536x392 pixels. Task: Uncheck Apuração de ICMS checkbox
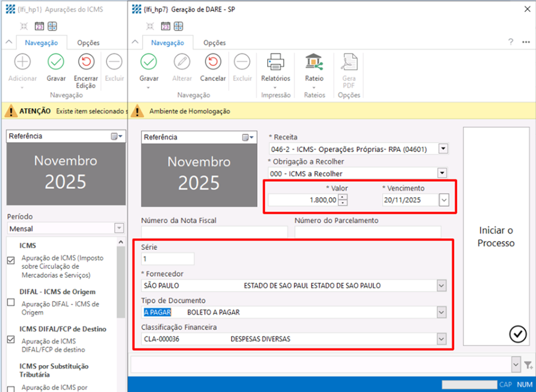point(11,260)
